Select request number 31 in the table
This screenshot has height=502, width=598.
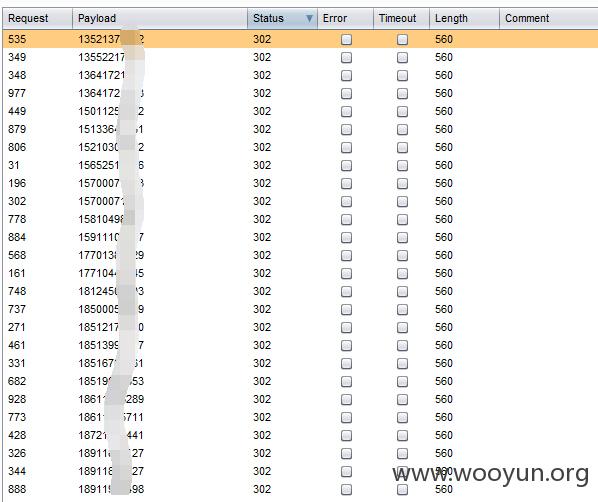pyautogui.click(x=14, y=165)
